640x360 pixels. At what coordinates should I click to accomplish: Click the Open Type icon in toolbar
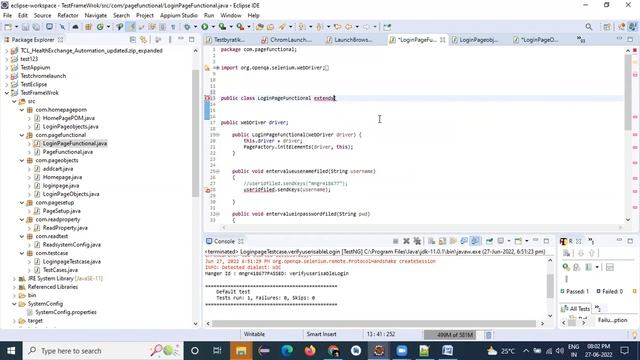(x=260, y=27)
